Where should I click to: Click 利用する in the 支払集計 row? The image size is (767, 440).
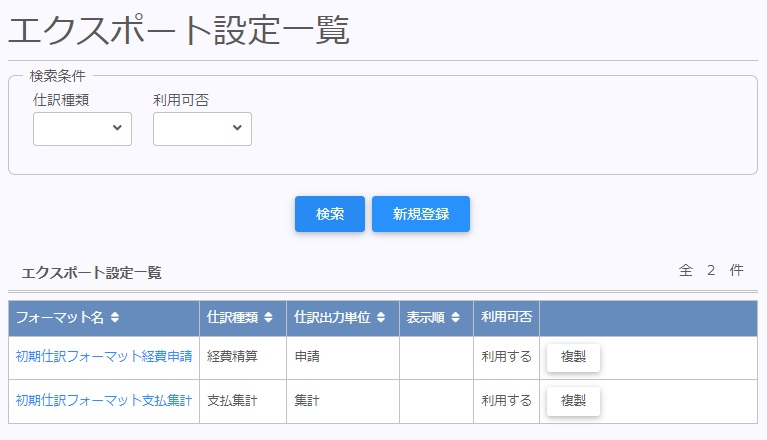point(506,401)
